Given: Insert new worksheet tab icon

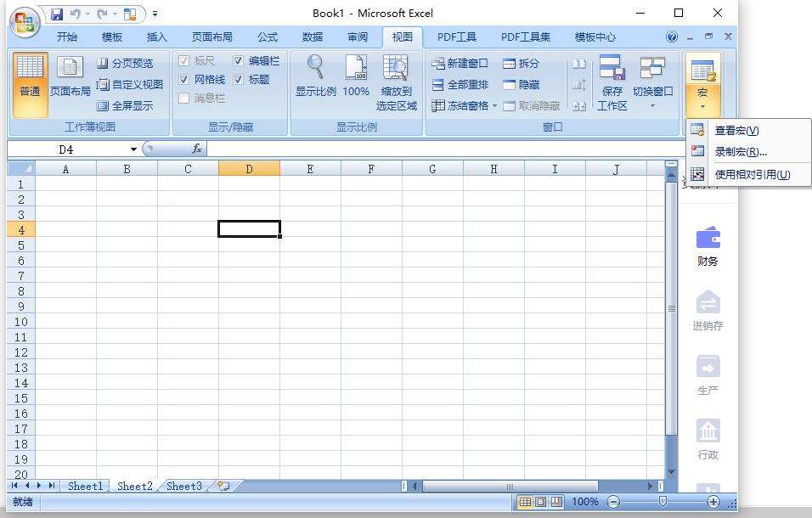Looking at the screenshot, I should (223, 486).
